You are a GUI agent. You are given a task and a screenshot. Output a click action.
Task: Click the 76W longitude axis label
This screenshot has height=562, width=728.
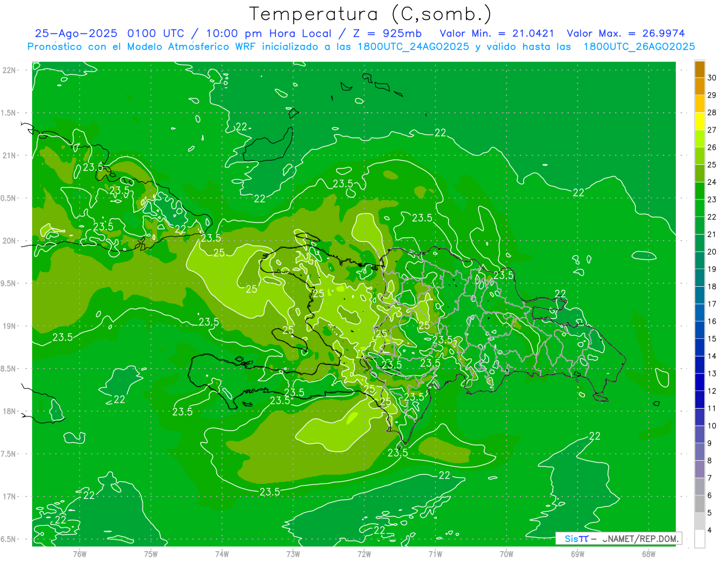point(79,554)
